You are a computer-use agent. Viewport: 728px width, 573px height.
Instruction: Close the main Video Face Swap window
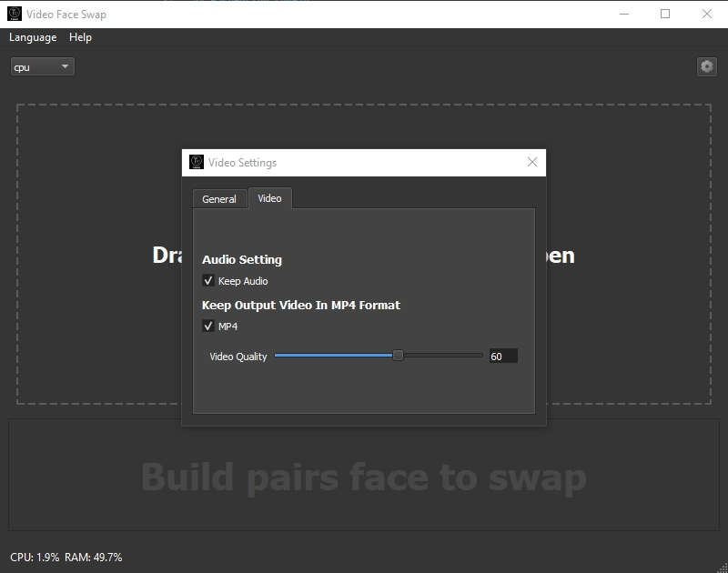(x=707, y=14)
